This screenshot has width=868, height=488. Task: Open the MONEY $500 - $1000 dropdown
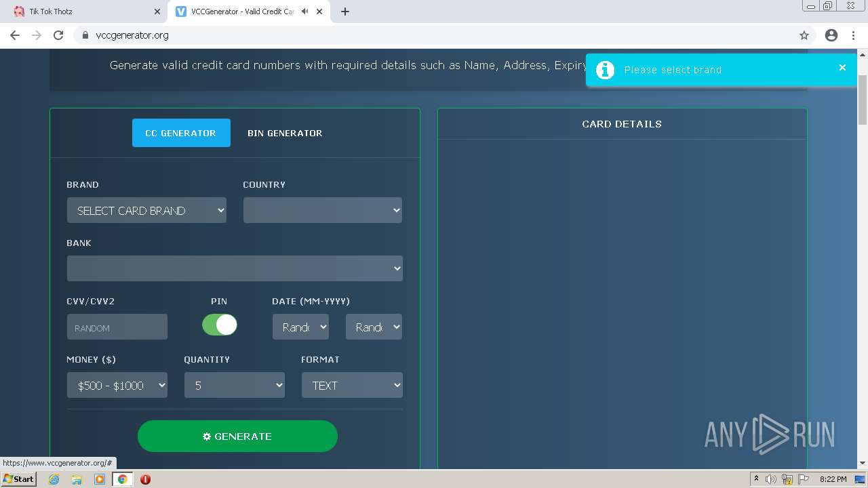click(x=117, y=385)
